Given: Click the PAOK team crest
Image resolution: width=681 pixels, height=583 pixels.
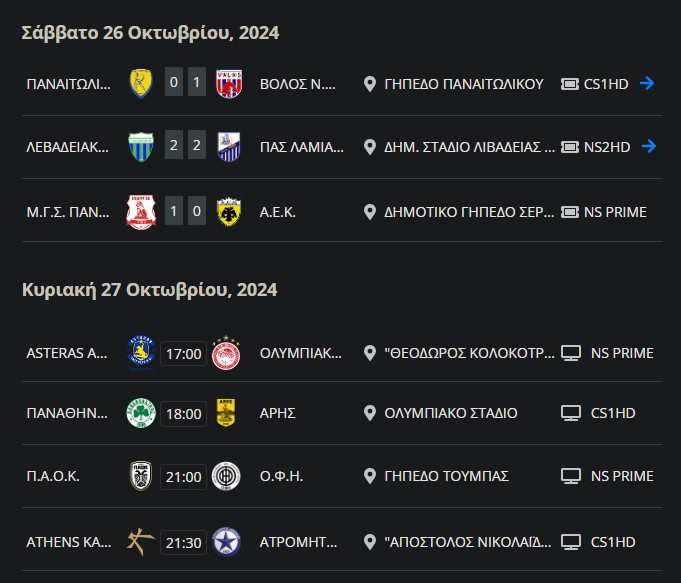Looking at the screenshot, I should [x=140, y=476].
